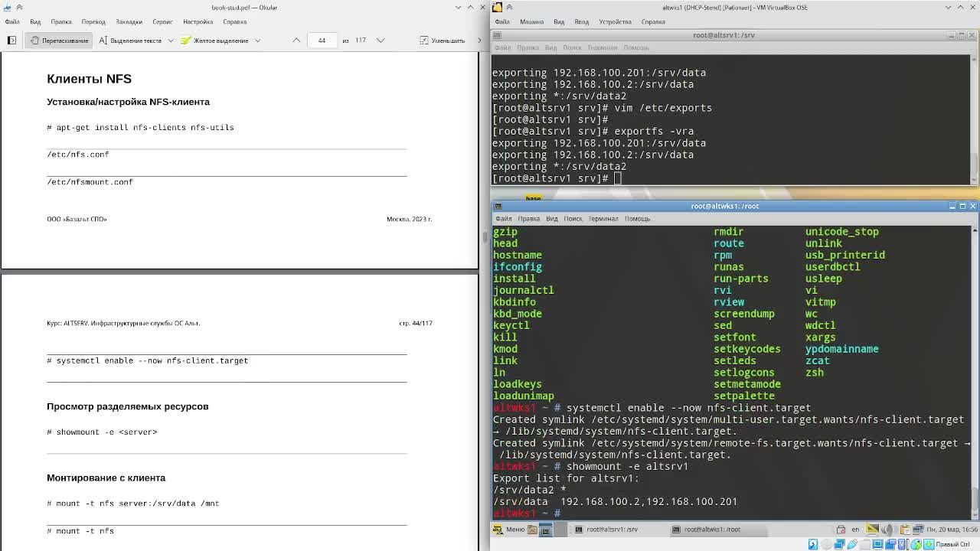Activate Выделение текста selection tool
Viewport: 980px width, 551px height.
click(130, 40)
